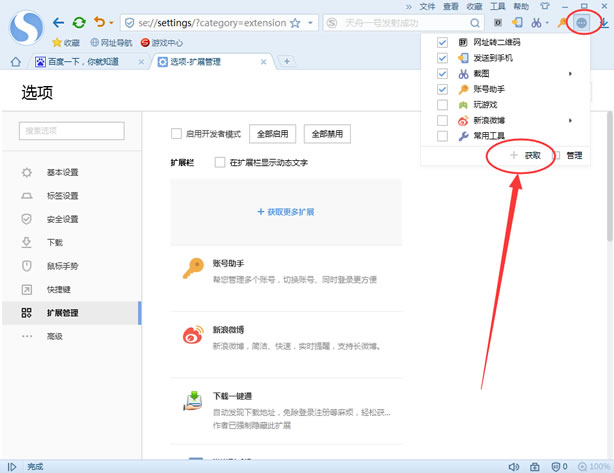
Task: Open the undo history dropdown arrow
Action: [111, 23]
